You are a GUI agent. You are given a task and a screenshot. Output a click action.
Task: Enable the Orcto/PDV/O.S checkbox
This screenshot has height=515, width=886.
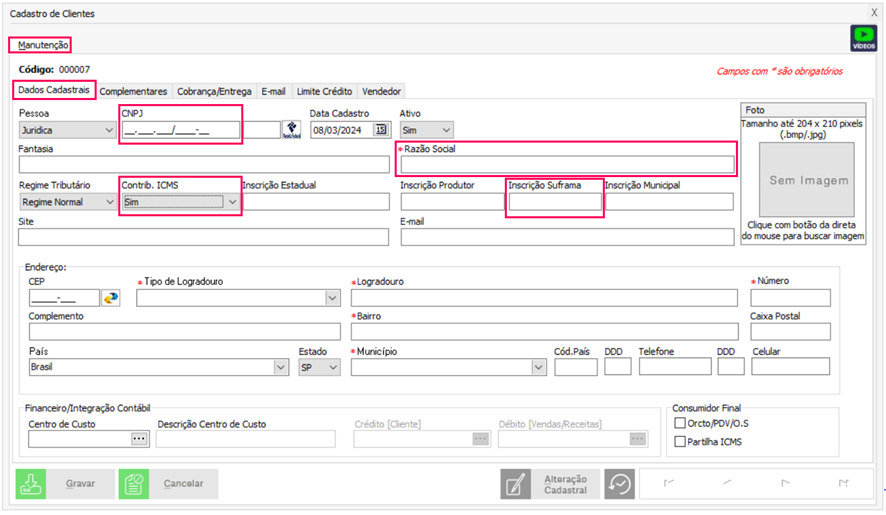point(681,423)
